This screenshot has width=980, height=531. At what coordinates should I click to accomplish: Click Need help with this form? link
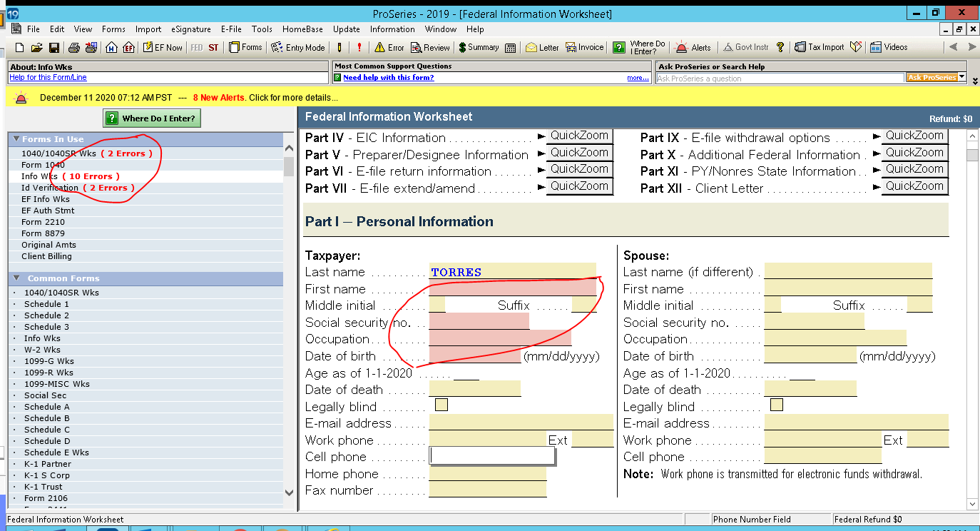(x=389, y=77)
